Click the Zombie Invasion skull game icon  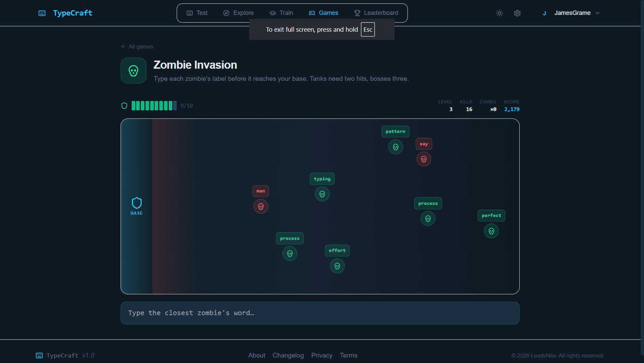click(x=133, y=71)
